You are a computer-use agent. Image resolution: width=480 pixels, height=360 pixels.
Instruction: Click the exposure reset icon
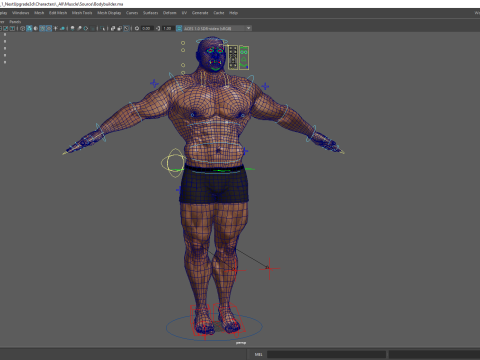[x=137, y=28]
